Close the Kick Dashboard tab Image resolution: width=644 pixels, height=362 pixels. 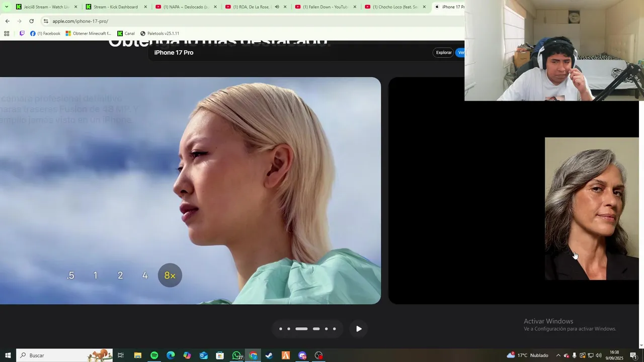tap(145, 7)
